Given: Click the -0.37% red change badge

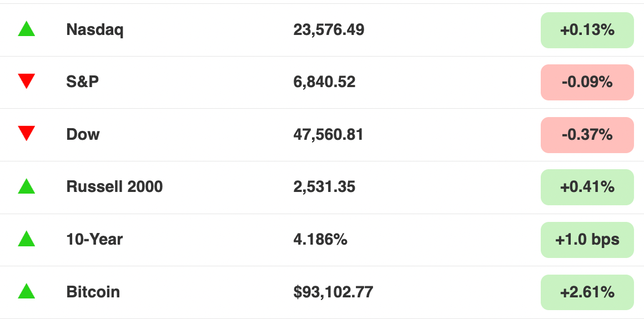Looking at the screenshot, I should 587,135.
